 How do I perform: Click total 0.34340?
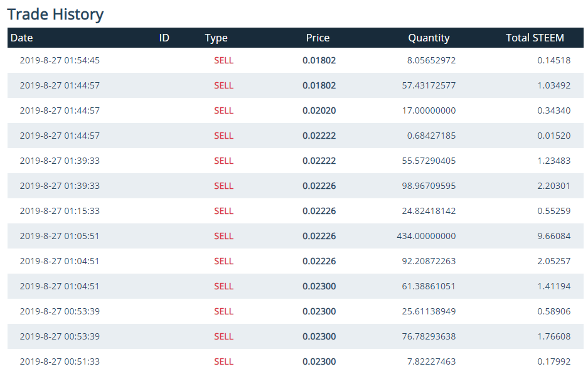554,110
